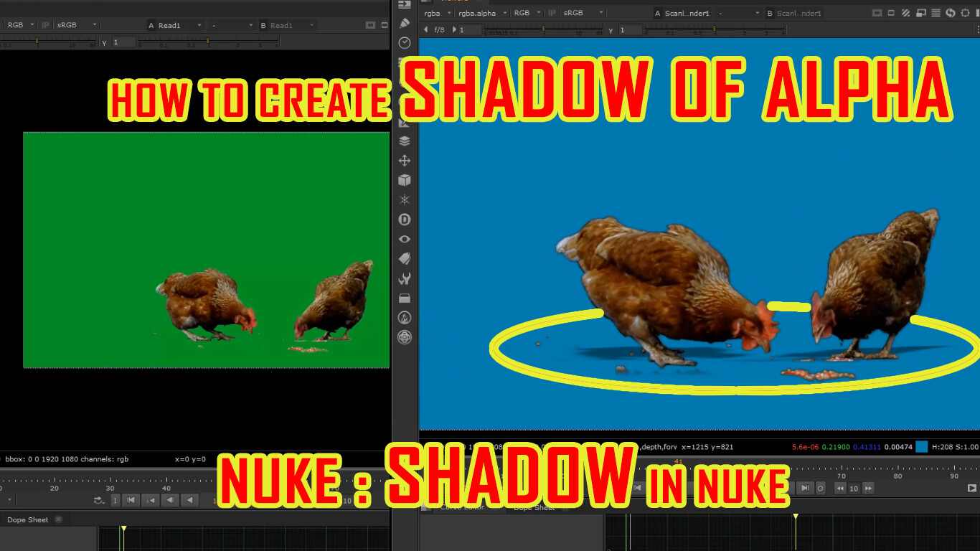Adjust the gamma slider in right viewer
The height and width of the screenshot is (551, 980).
pos(714,30)
